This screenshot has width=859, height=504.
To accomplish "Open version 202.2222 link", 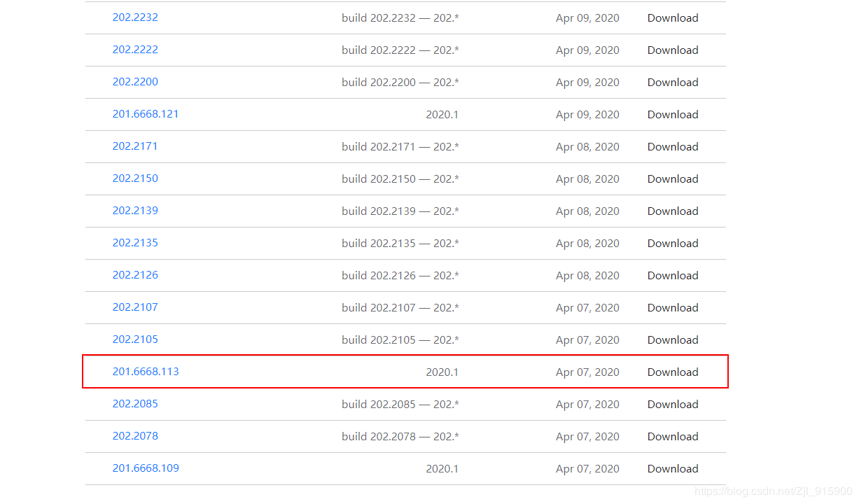I will click(x=135, y=50).
